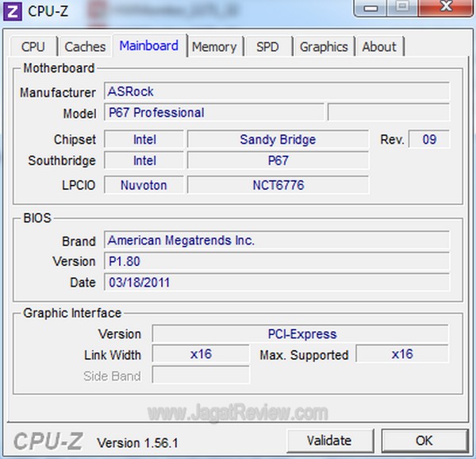Click the empty field beside Model

[389, 113]
